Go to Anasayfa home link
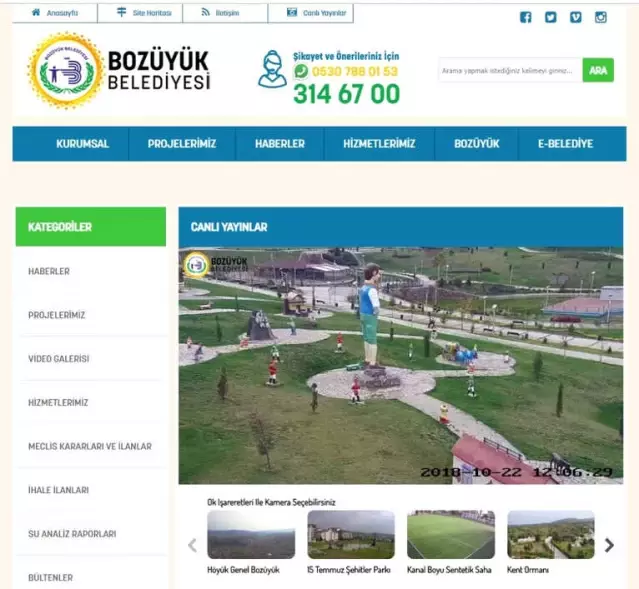Image resolution: width=639 pixels, height=589 pixels. (x=55, y=13)
